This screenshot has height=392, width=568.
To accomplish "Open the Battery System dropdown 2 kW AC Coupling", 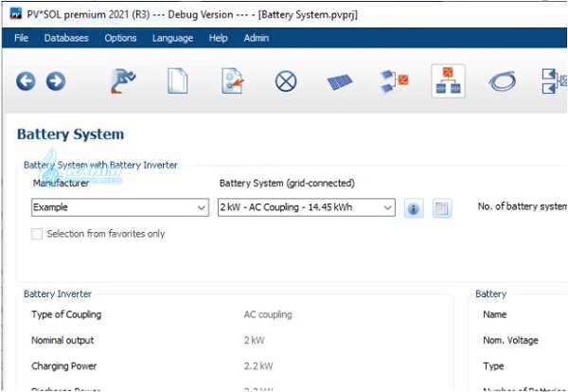I will (307, 207).
